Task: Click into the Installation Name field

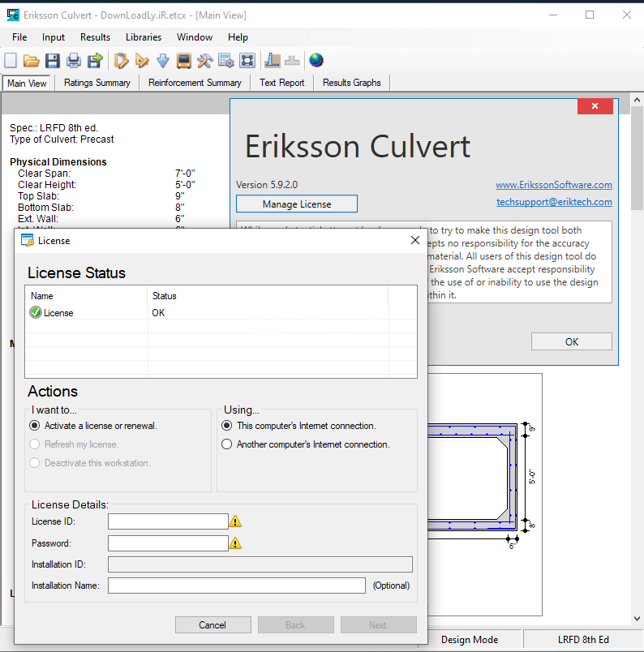Action: pyautogui.click(x=237, y=586)
